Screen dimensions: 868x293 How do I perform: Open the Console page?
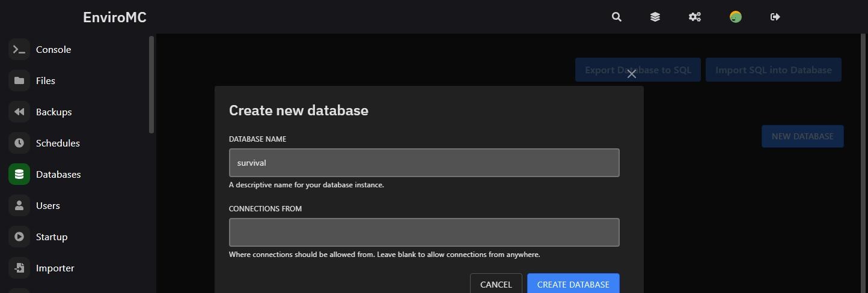tap(53, 49)
